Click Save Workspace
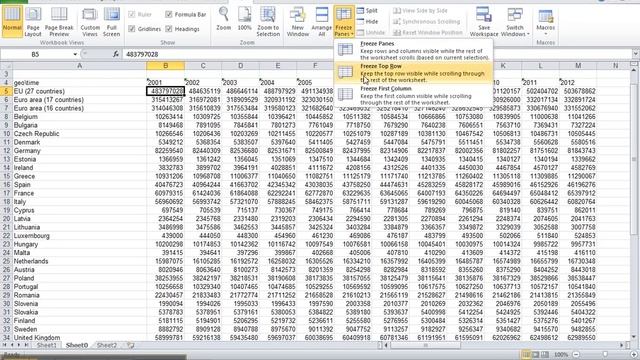The height and width of the screenshot is (360, 640). [x=484, y=22]
